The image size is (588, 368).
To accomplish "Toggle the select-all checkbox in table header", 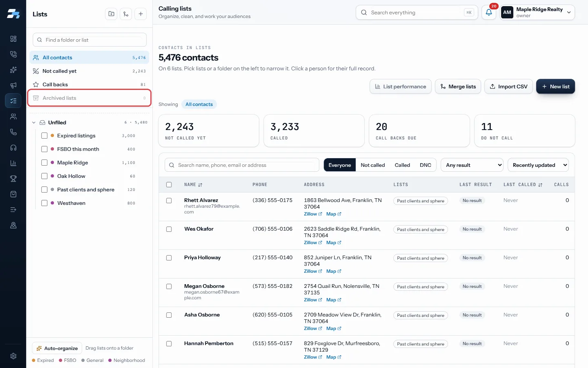I will [169, 185].
